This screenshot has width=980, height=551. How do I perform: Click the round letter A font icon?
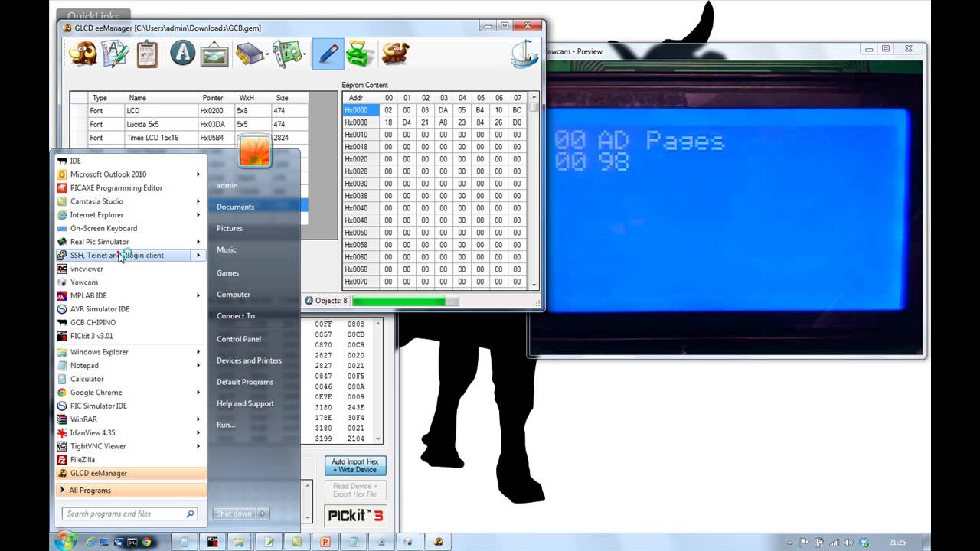coord(182,54)
